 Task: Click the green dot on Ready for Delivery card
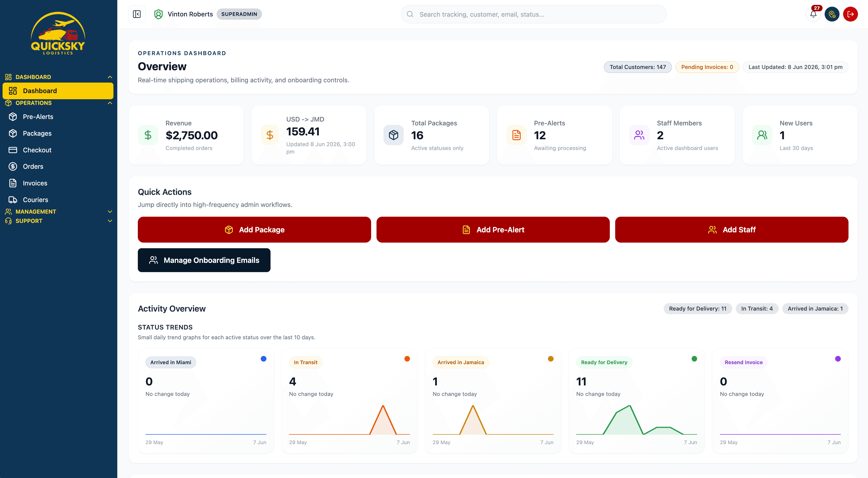694,359
